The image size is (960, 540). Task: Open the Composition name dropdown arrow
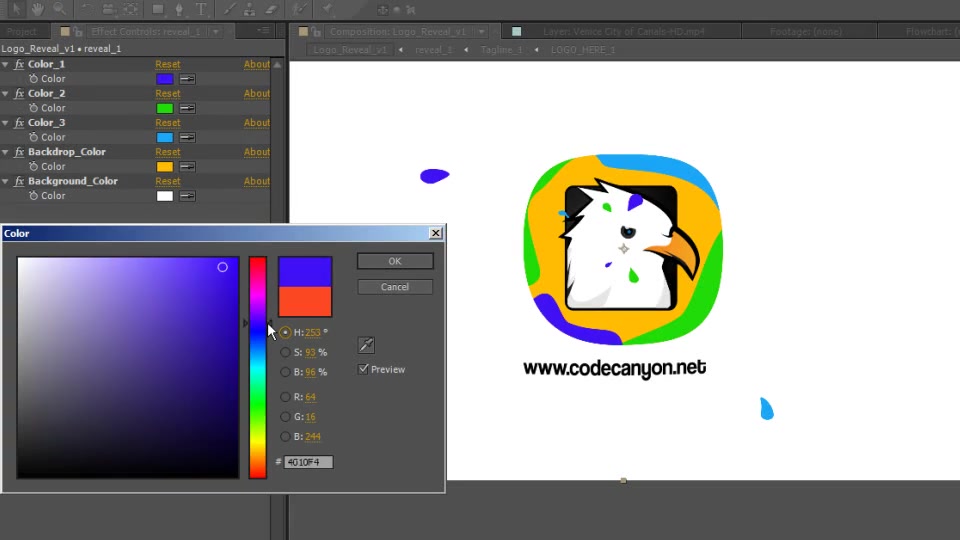coord(482,32)
